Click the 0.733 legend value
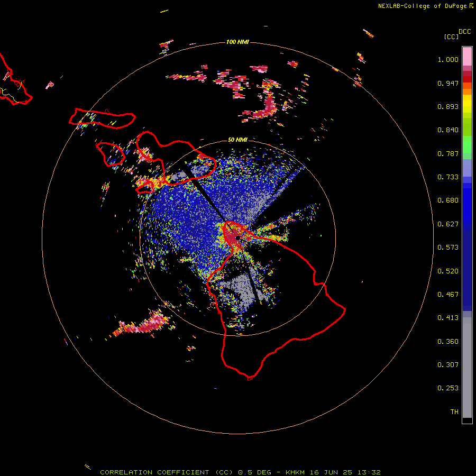The height and width of the screenshot is (476, 476). 448,177
